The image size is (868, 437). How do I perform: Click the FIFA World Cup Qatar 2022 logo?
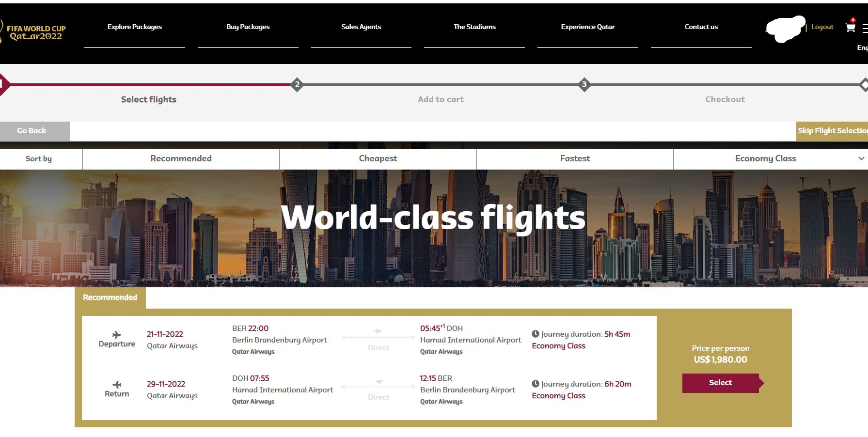pyautogui.click(x=34, y=32)
